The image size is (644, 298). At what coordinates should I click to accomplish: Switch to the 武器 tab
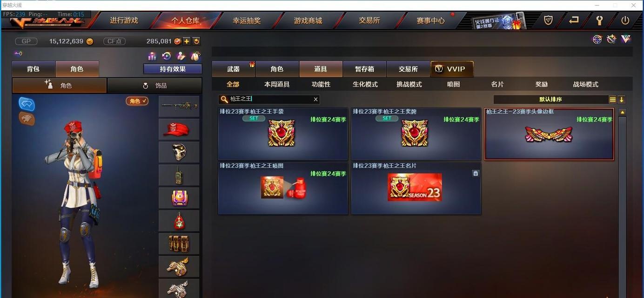tap(234, 69)
